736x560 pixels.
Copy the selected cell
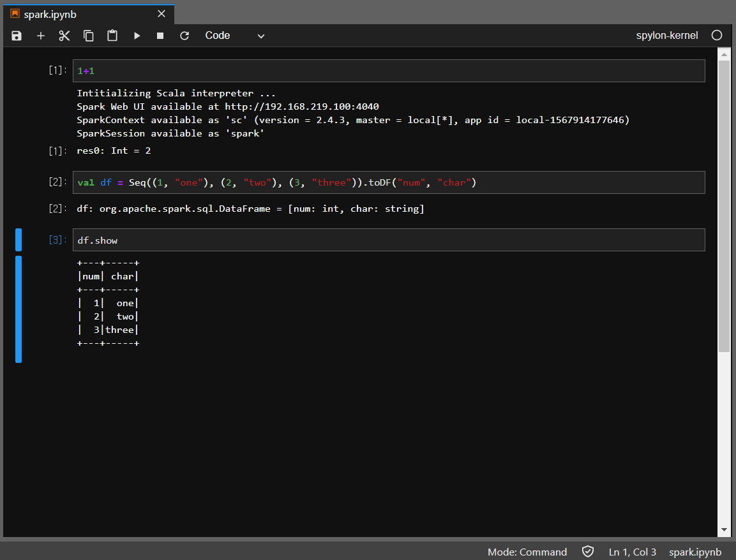point(89,36)
